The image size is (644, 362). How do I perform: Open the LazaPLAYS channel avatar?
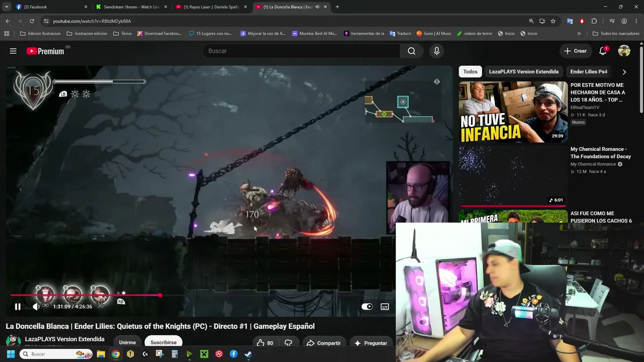(x=14, y=341)
